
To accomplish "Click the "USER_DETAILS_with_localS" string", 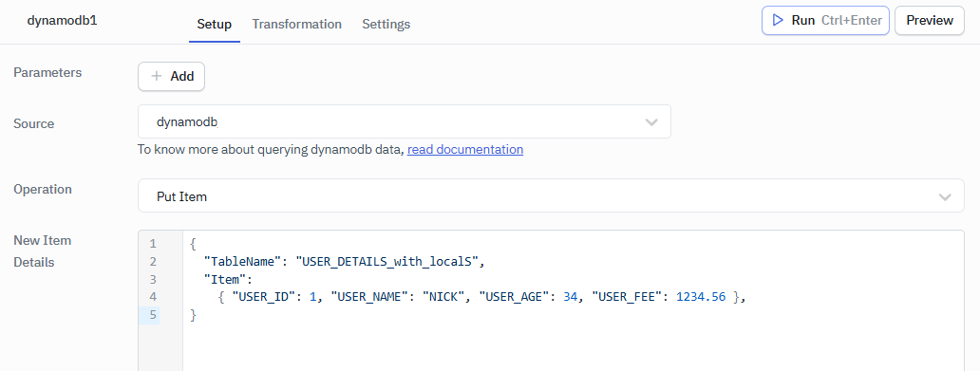I will point(387,262).
